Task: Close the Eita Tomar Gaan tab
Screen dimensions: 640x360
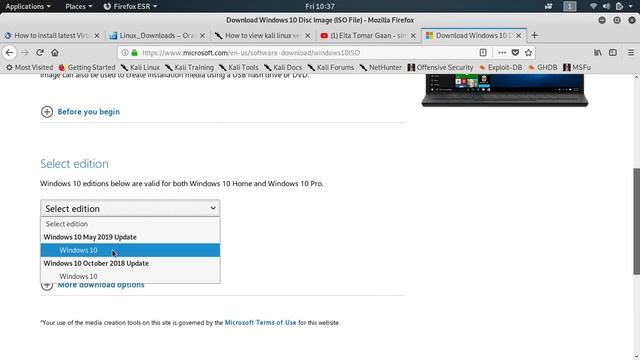Action: coord(413,36)
